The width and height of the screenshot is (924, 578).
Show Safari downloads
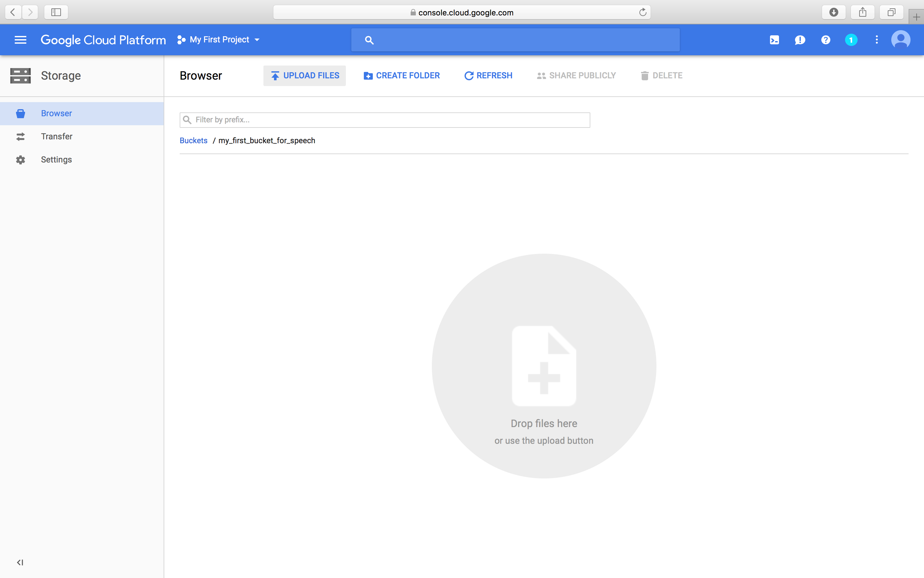[x=834, y=12]
